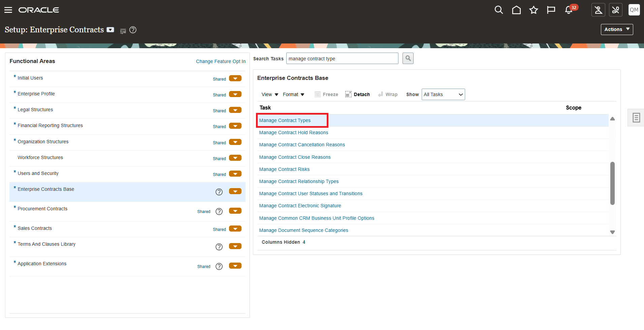The image size is (644, 330).
Task: Click the Detach toolbar button
Action: click(357, 94)
